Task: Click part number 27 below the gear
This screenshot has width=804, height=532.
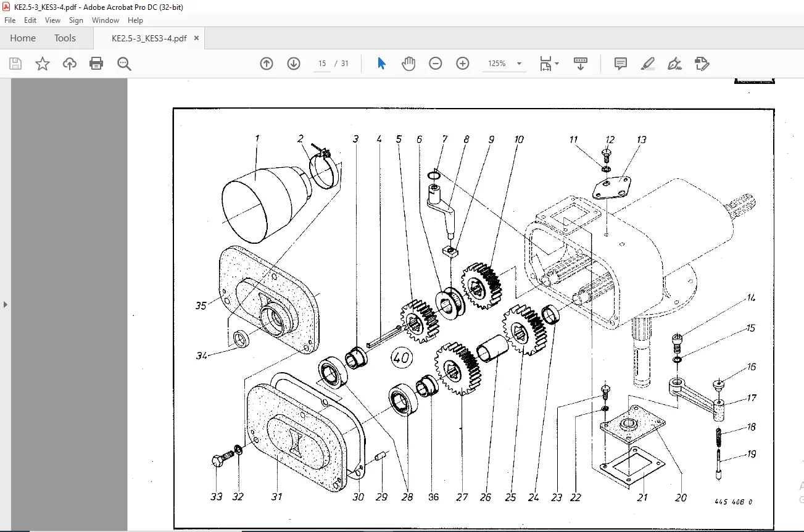Action: (x=462, y=497)
